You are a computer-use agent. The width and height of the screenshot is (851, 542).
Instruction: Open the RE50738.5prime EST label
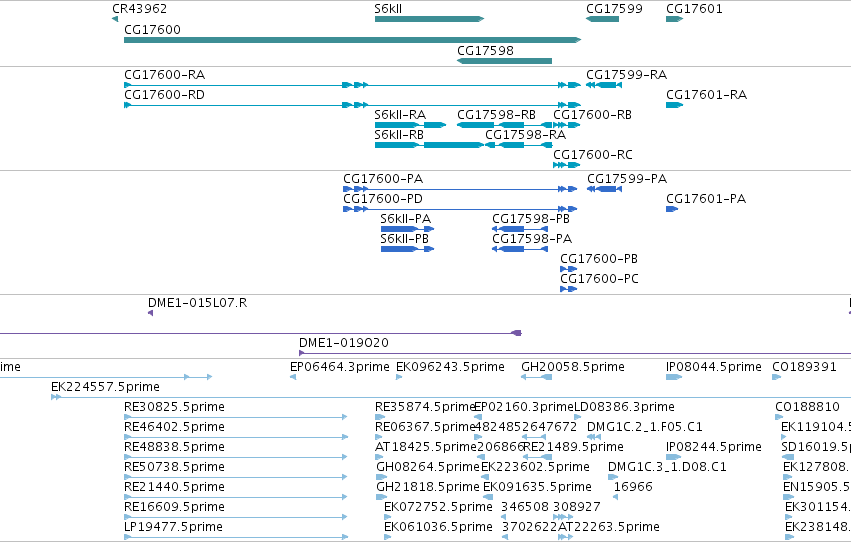[x=174, y=467]
